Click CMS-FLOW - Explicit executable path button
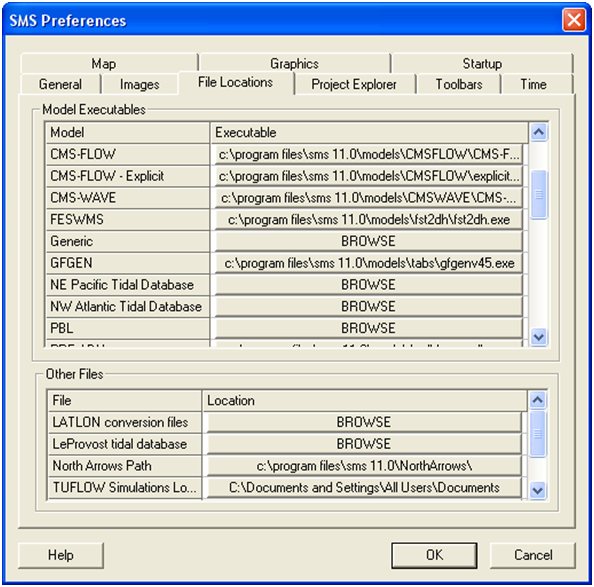 point(369,176)
